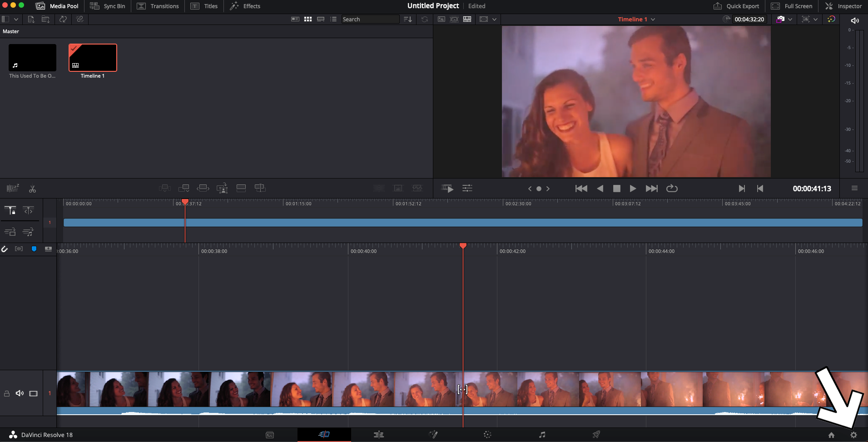The height and width of the screenshot is (442, 868).
Task: Select the Timeline 1 thumbnail in Media Pool
Action: pos(93,58)
